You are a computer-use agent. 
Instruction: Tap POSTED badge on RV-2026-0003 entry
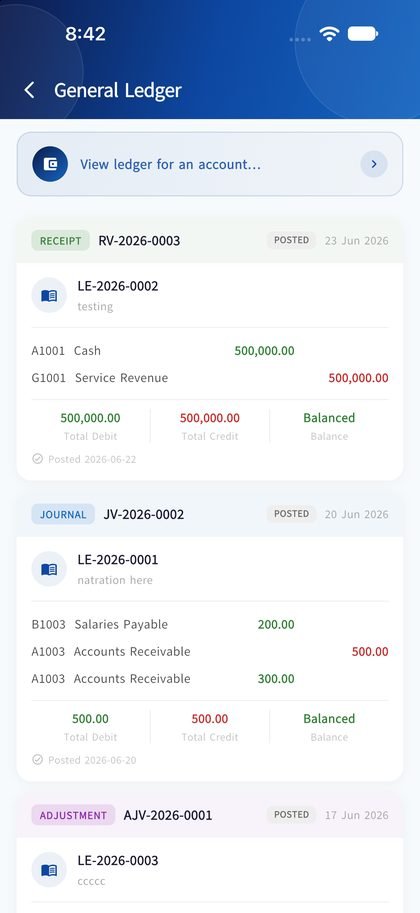[291, 240]
